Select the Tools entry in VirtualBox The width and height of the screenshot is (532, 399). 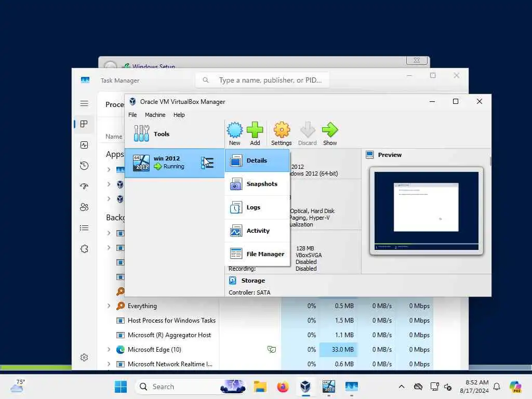(x=175, y=134)
